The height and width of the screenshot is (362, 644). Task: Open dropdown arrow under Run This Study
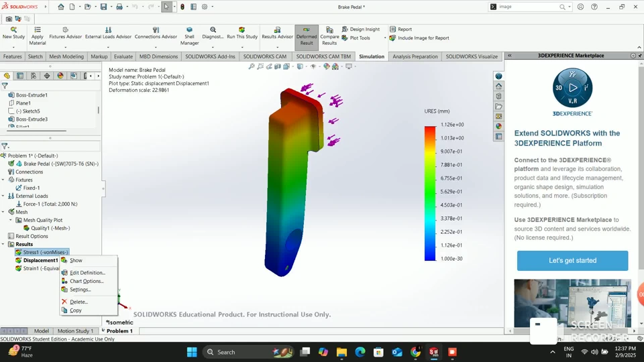[x=242, y=47]
